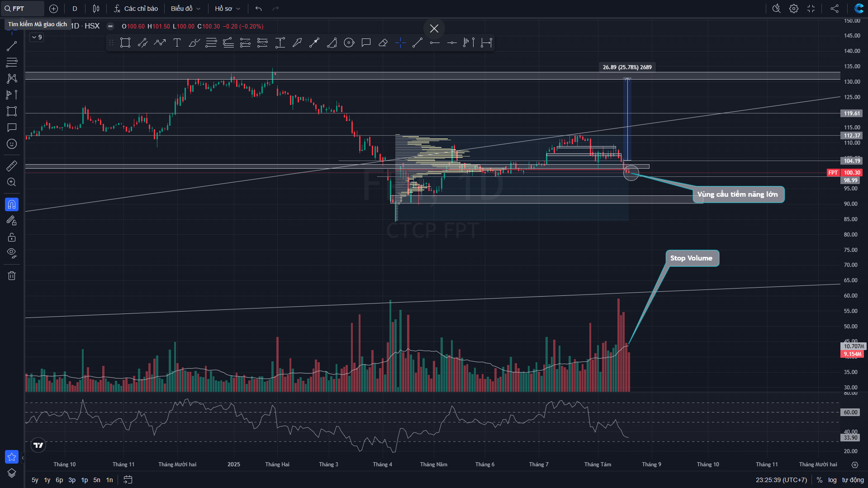This screenshot has height=488, width=868.
Task: Open the 'Các chỉ báo' indicators button
Action: [x=136, y=9]
